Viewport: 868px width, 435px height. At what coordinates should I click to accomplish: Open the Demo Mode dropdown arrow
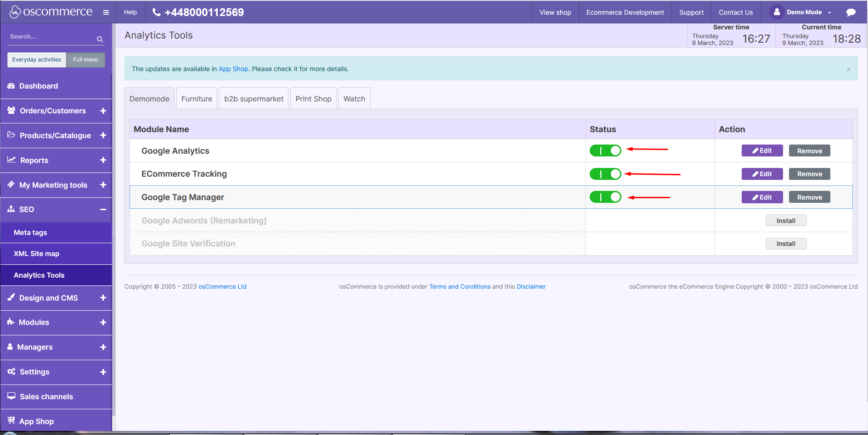(x=829, y=13)
